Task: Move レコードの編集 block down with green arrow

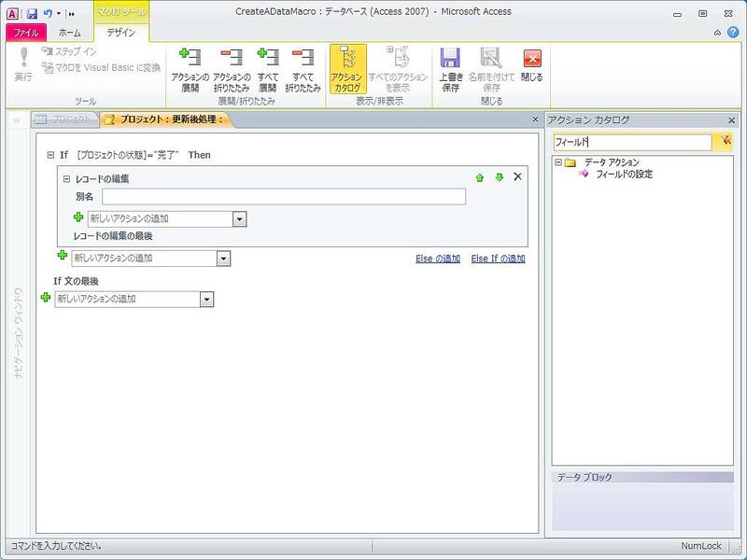Action: click(x=499, y=177)
